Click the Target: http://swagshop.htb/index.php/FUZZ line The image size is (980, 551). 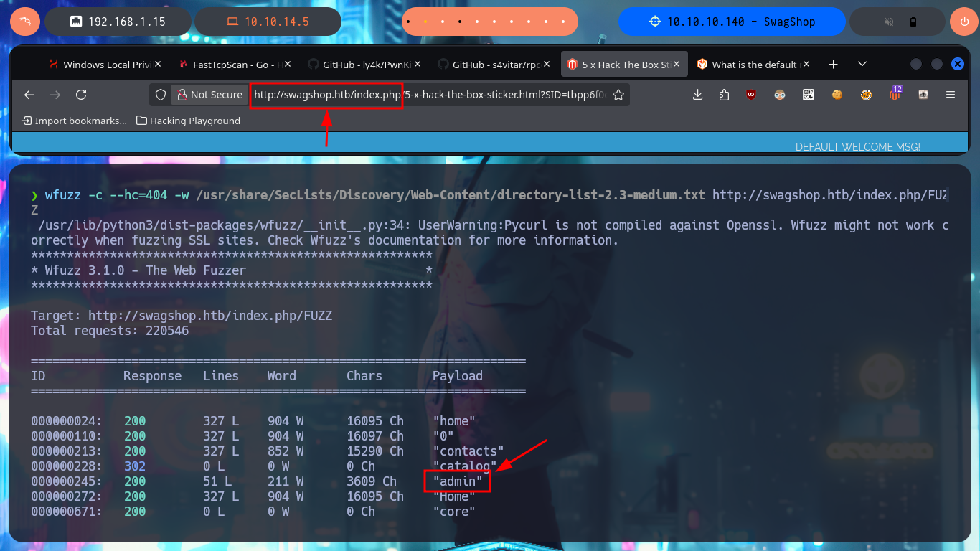[182, 316]
